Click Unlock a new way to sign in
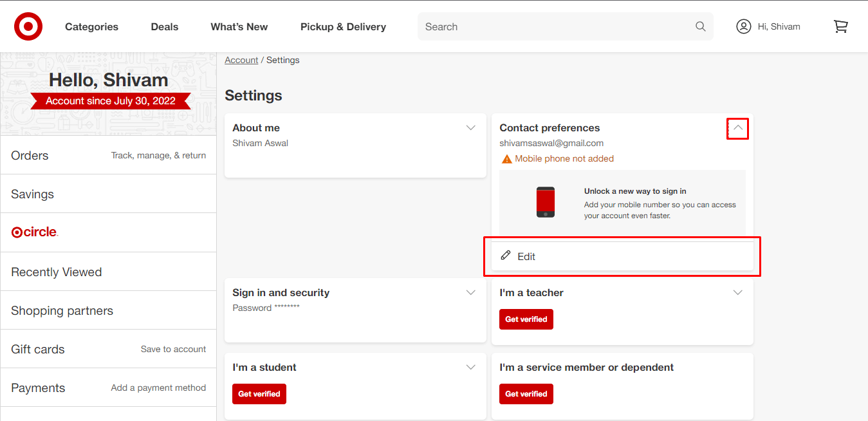 (635, 191)
